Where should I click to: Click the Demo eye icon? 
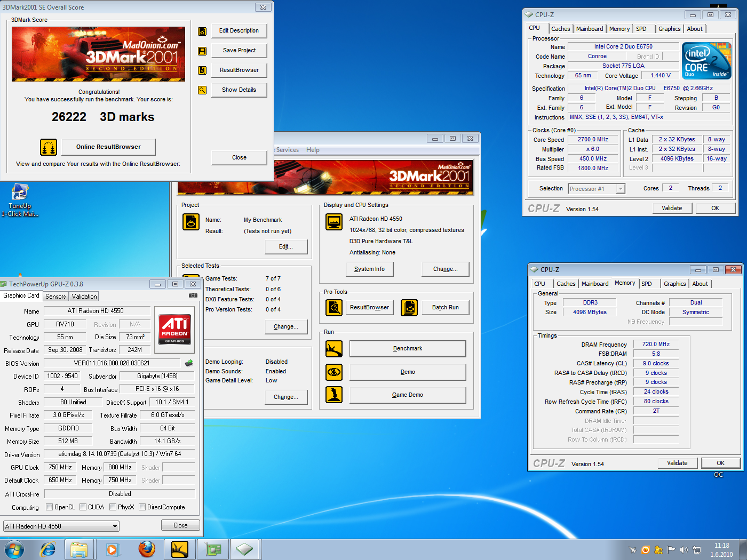(334, 372)
